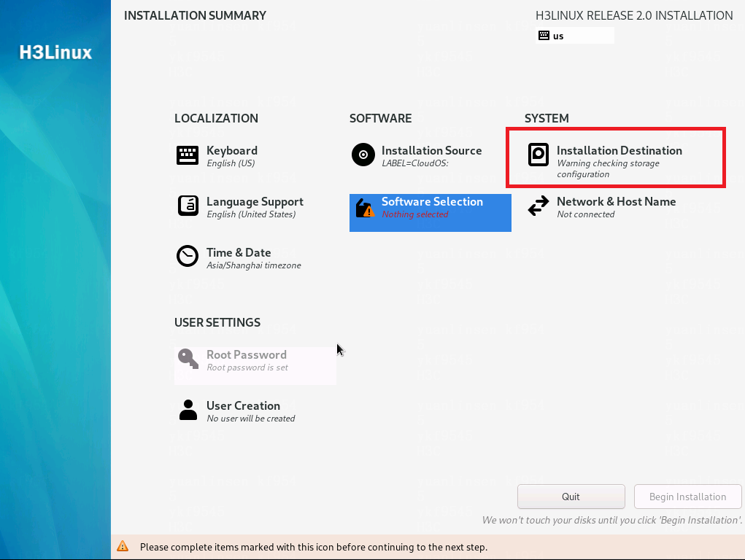The image size is (745, 560).
Task: Click the 'English (US)' keyboard status text
Action: click(231, 163)
